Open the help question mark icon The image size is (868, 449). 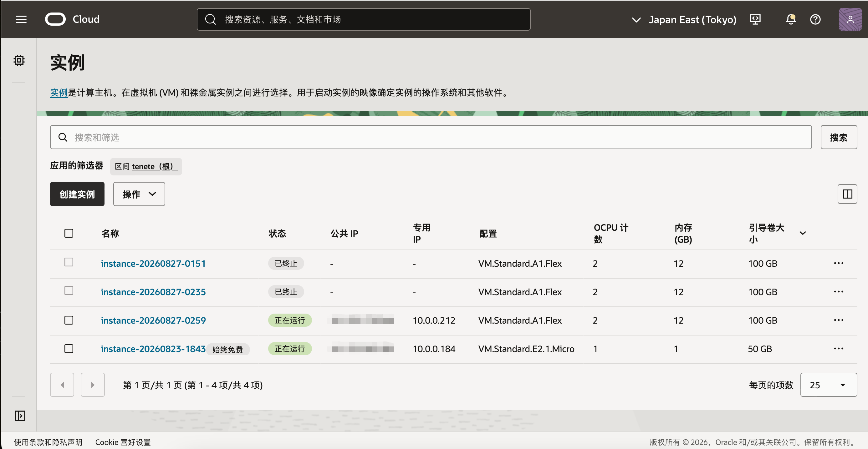click(815, 19)
